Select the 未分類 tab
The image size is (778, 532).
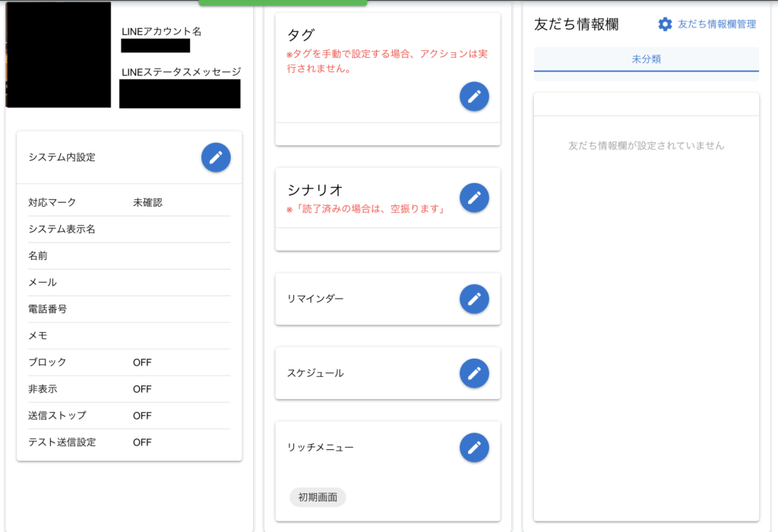646,59
